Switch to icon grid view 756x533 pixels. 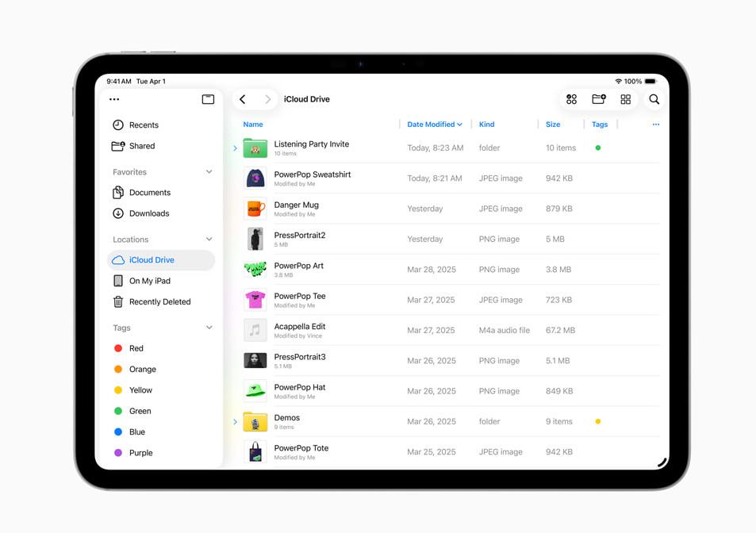pyautogui.click(x=626, y=99)
